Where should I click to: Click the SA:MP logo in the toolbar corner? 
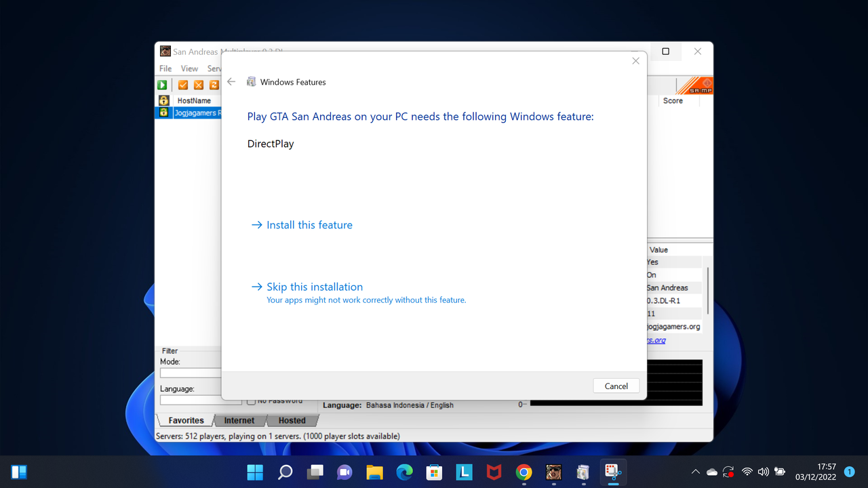(695, 85)
